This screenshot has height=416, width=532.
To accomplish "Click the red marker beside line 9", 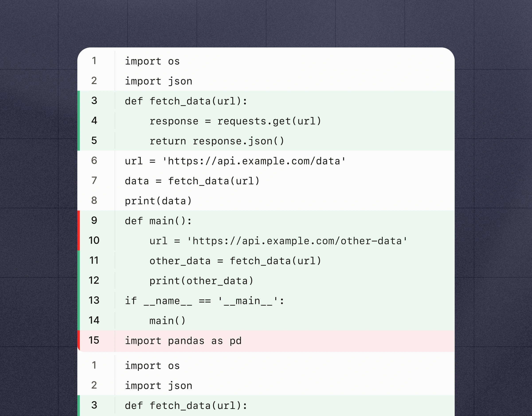I will pos(79,221).
